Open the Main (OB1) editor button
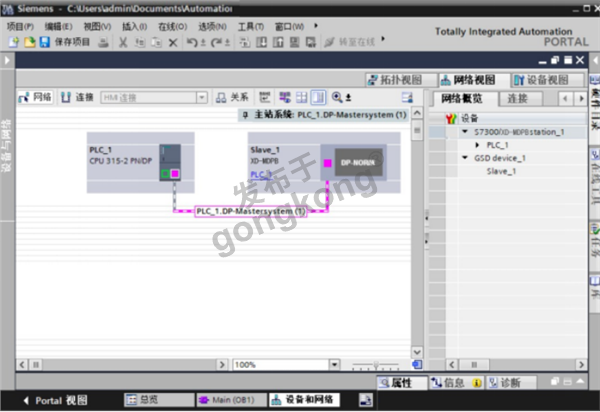The image size is (600, 412). click(x=231, y=400)
